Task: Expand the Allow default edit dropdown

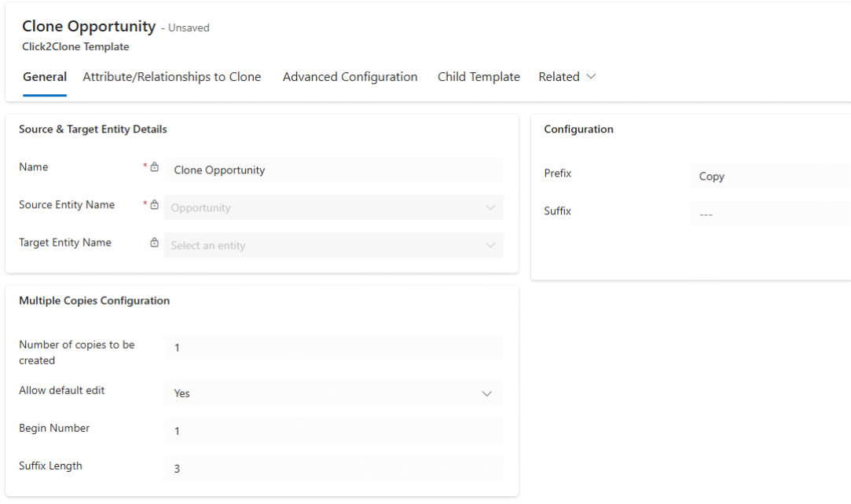Action: (486, 393)
